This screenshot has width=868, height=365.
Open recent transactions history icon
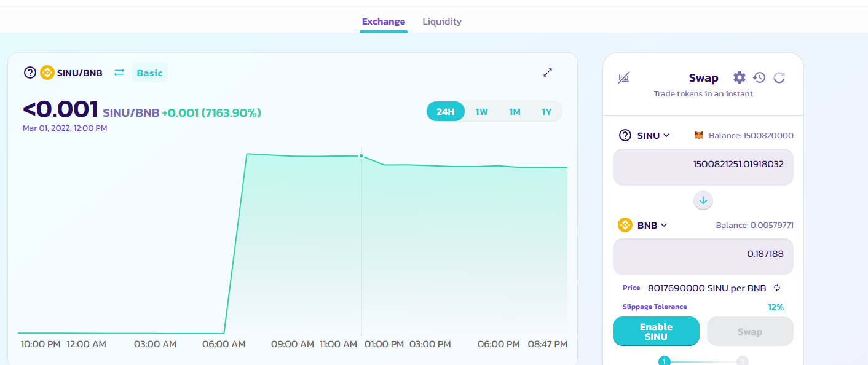759,77
